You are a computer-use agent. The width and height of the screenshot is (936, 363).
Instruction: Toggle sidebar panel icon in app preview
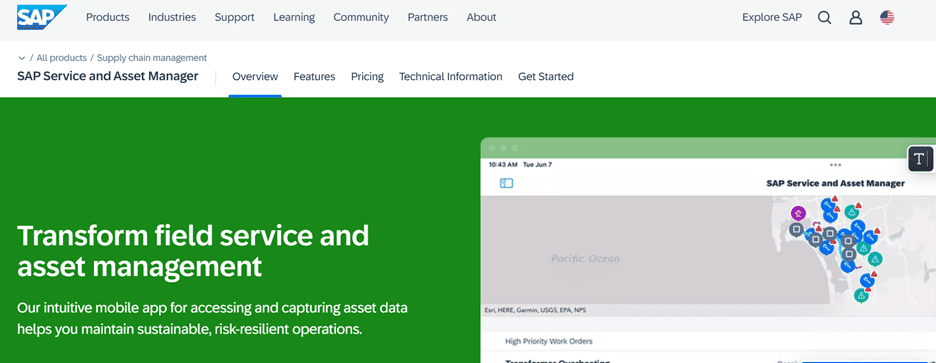click(x=506, y=183)
